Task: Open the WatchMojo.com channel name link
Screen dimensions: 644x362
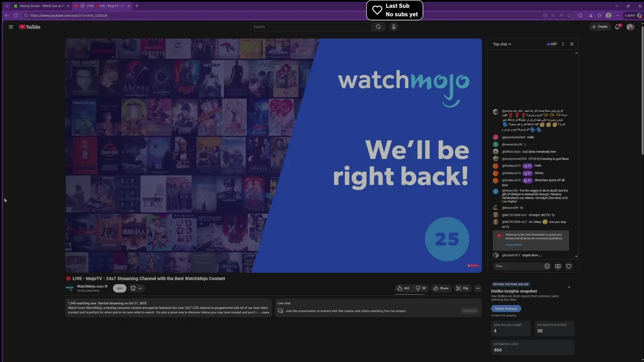Action: (x=91, y=286)
